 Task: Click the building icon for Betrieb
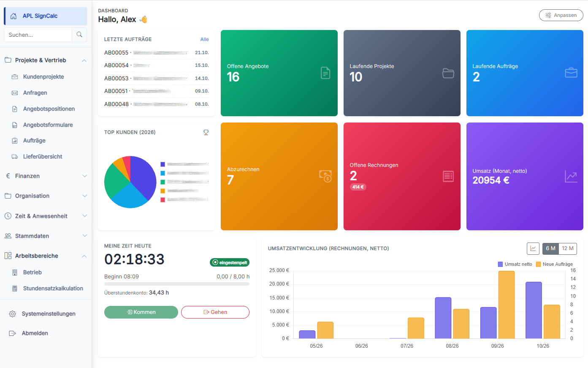[15, 273]
